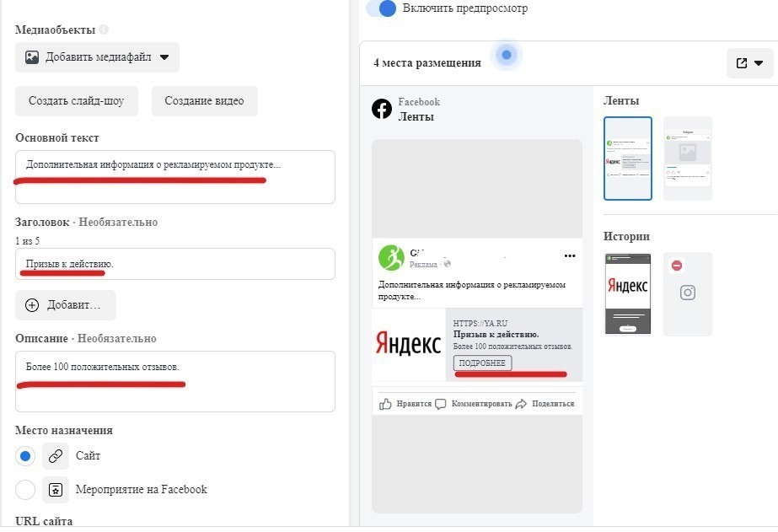Click the Instagram logo icon in Истории
778x532 pixels.
pyautogui.click(x=688, y=293)
